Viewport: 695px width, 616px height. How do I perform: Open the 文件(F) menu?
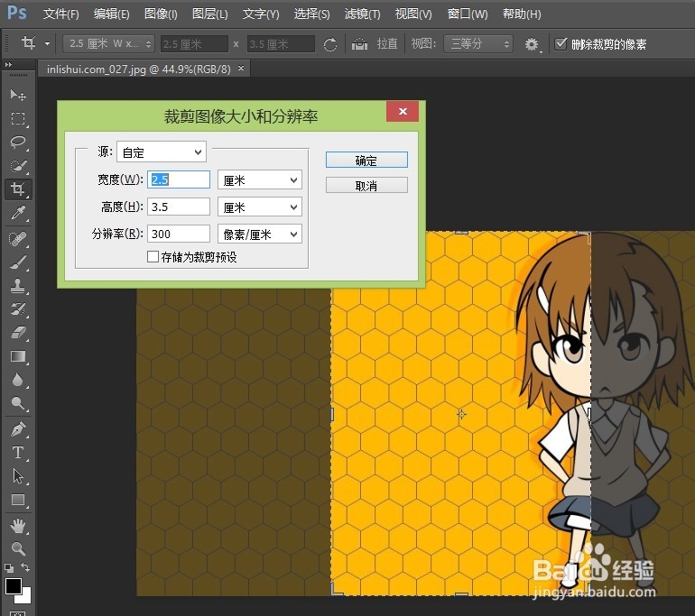point(60,14)
